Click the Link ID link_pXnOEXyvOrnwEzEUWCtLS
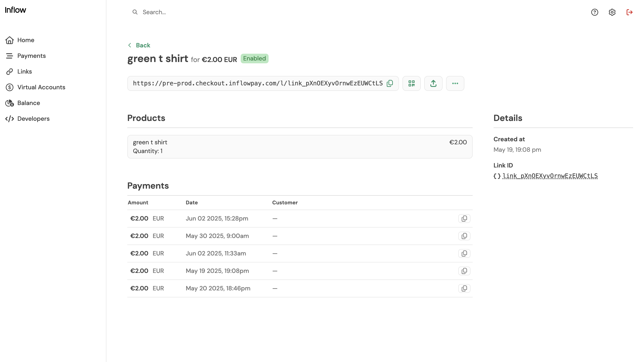 click(550, 176)
